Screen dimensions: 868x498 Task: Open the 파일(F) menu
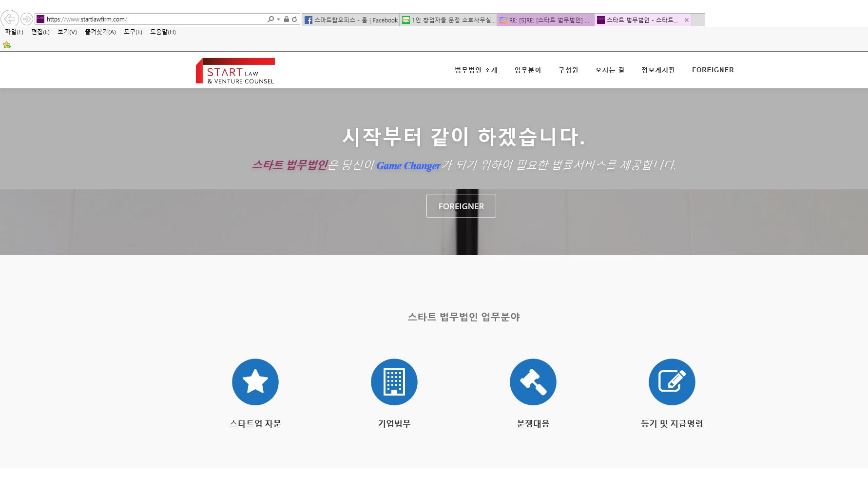pos(14,32)
